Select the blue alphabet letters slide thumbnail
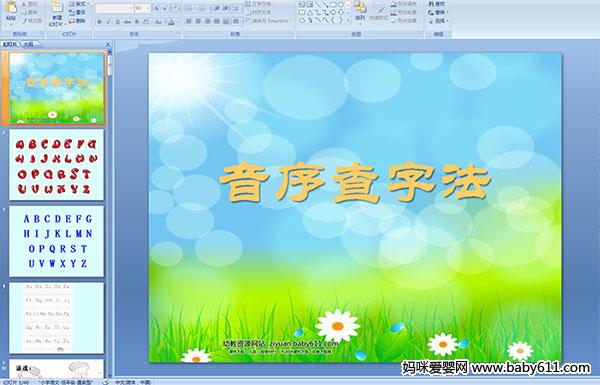This screenshot has width=600, height=385. (x=56, y=241)
